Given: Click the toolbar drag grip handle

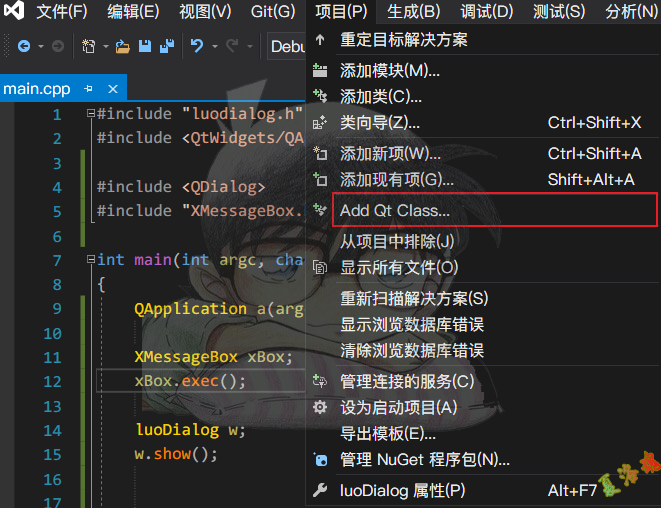Looking at the screenshot, I should click(6, 46).
